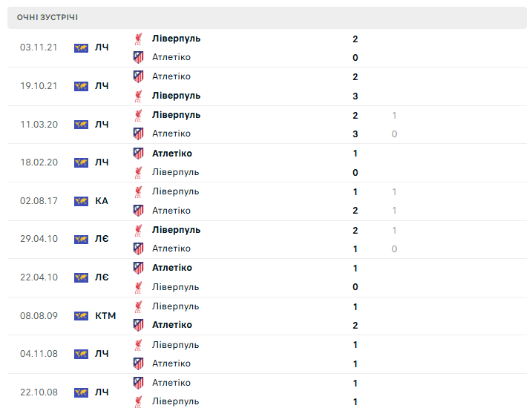
Task: Click Liverpool crest in 04.11.08 match
Action: click(138, 345)
